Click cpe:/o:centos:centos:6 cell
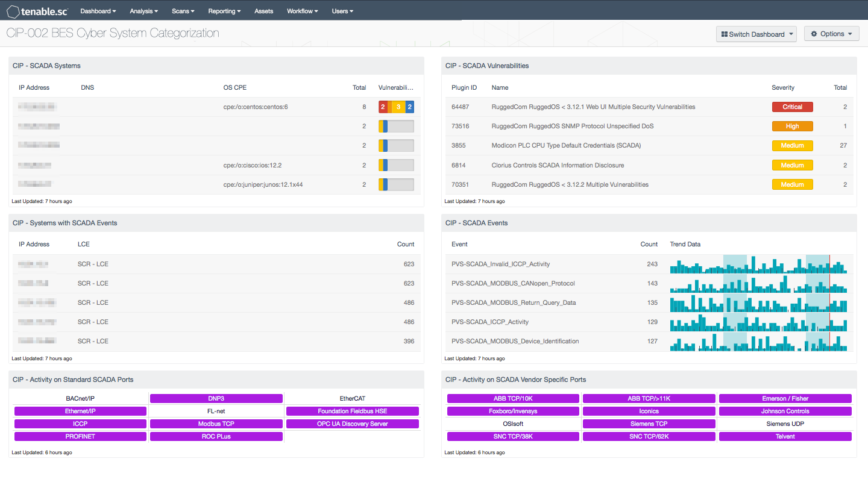This screenshot has height=494, width=868. click(256, 107)
